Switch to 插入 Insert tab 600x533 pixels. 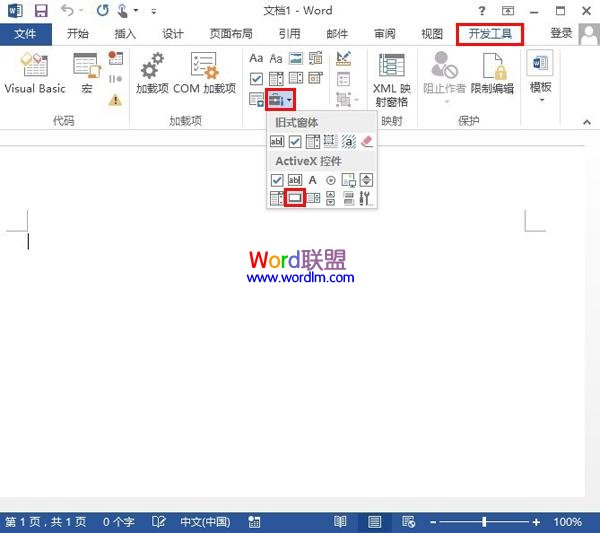[125, 34]
